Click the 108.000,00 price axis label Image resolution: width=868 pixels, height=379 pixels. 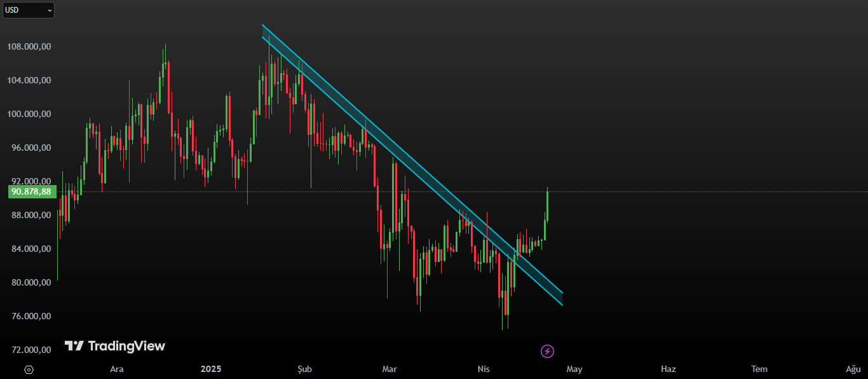29,47
